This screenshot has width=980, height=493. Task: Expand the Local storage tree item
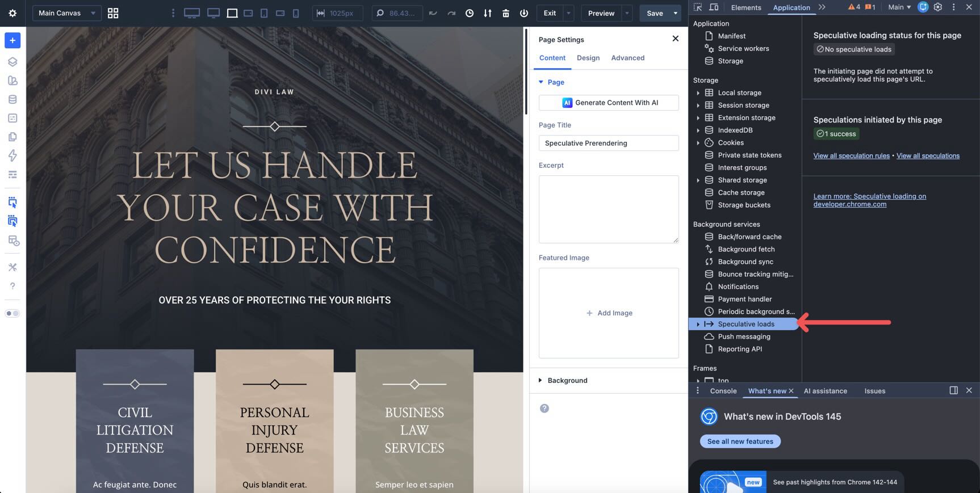(x=698, y=93)
